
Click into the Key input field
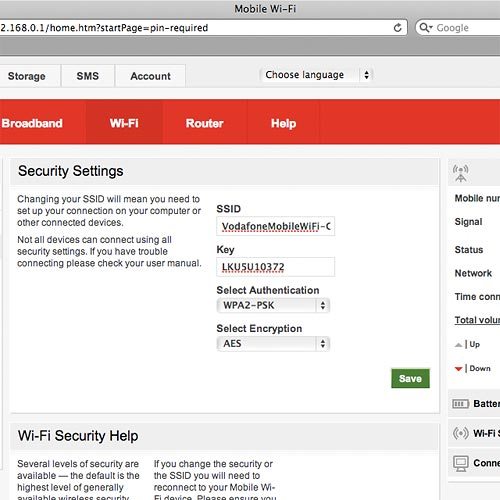point(276,267)
